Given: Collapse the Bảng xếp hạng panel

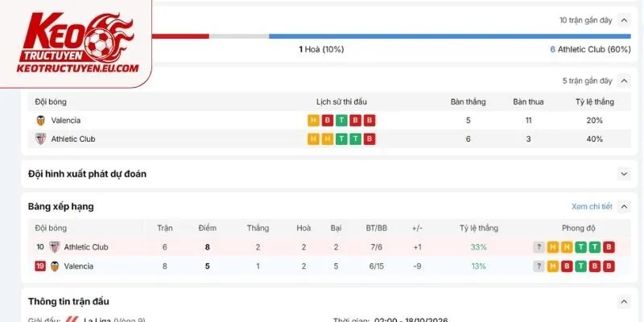Looking at the screenshot, I should pyautogui.click(x=624, y=207).
